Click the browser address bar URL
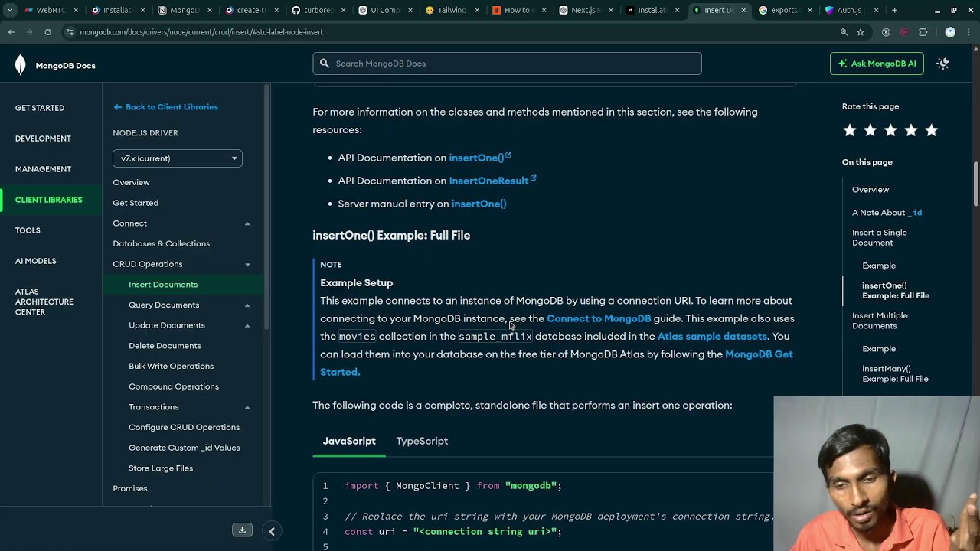This screenshot has height=551, width=980. coord(201,32)
